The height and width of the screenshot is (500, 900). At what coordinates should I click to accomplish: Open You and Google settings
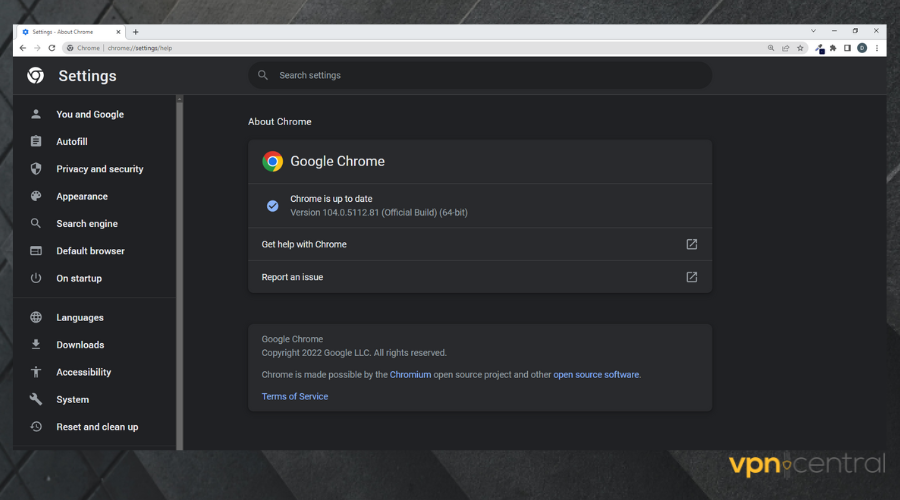coord(90,114)
